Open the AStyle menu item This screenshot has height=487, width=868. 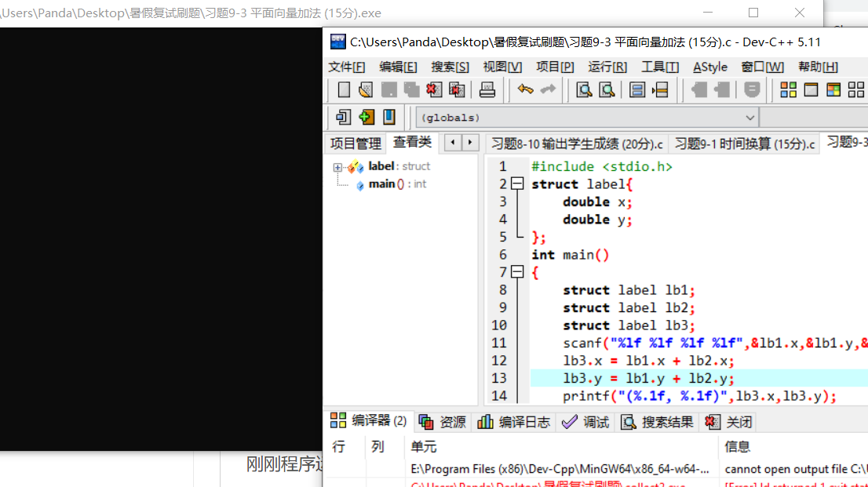[709, 67]
